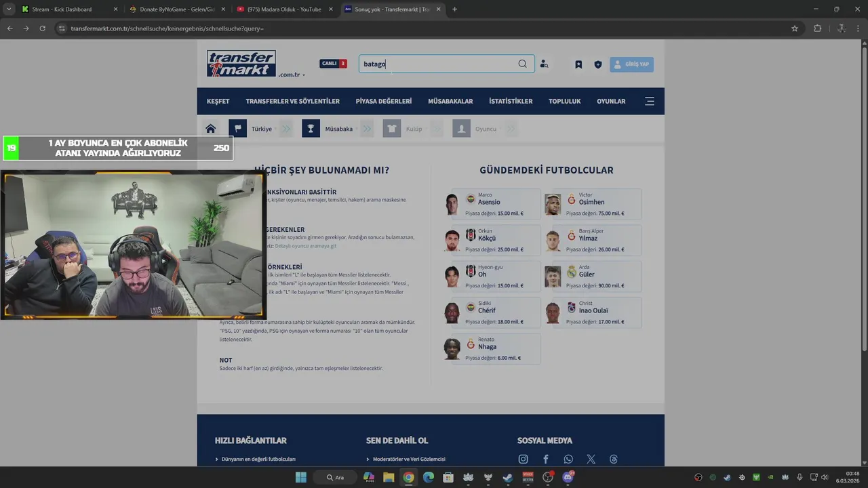
Task: Open the hamburger menu icon
Action: tap(650, 101)
